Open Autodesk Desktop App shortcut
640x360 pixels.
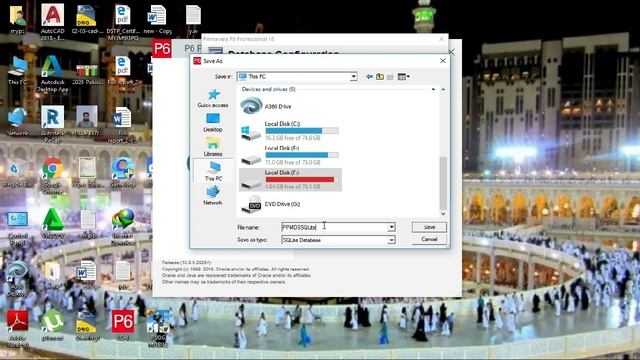click(52, 73)
